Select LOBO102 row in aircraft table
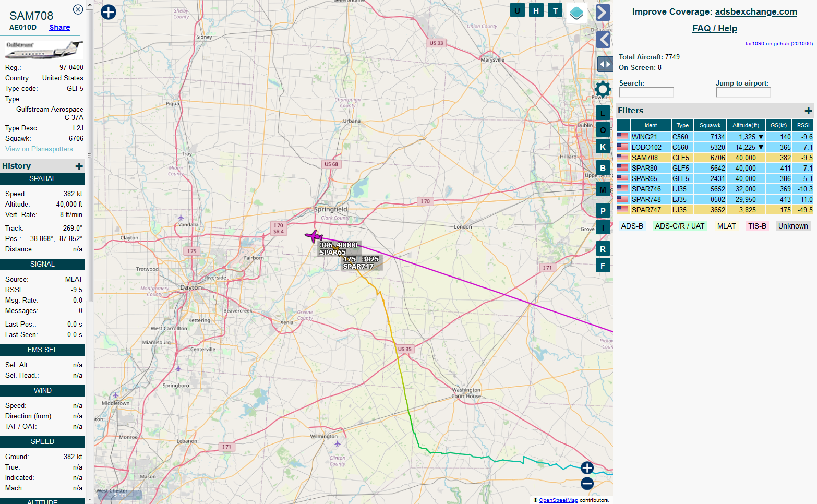 pyautogui.click(x=715, y=147)
